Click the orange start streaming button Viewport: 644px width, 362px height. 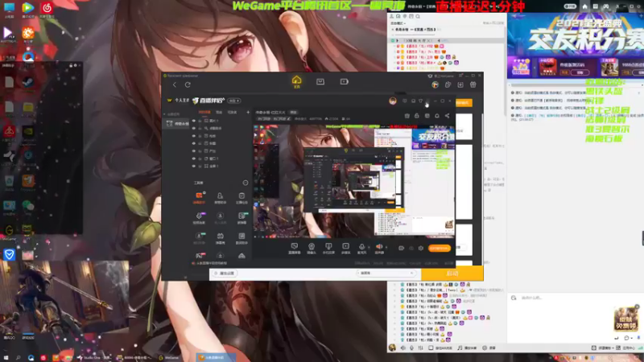pos(440,248)
